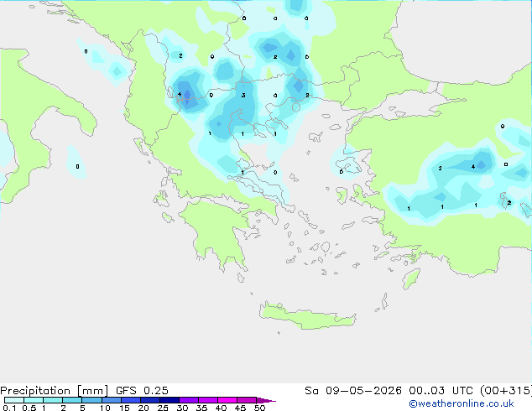Select the "45" legend scale label
Screen dimensions: 532x411
pos(241,408)
